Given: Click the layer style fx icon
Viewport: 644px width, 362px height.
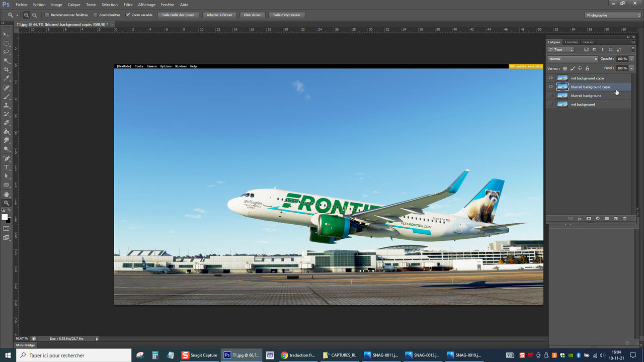Looking at the screenshot, I should click(x=580, y=219).
